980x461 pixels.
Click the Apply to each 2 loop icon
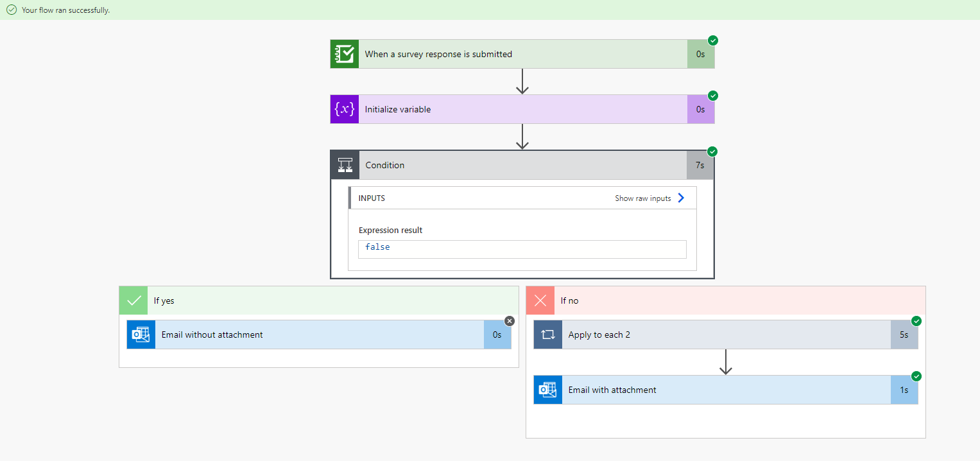pos(547,335)
